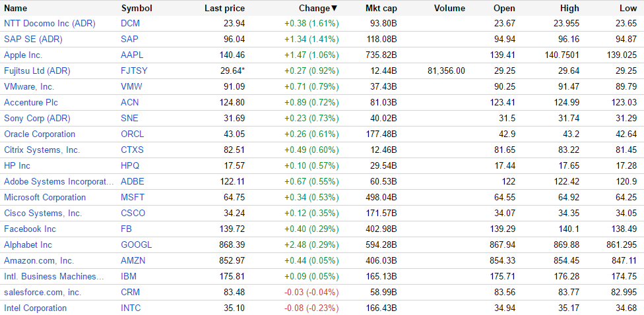Click the Open column header
644x315 pixels.
(x=504, y=9)
